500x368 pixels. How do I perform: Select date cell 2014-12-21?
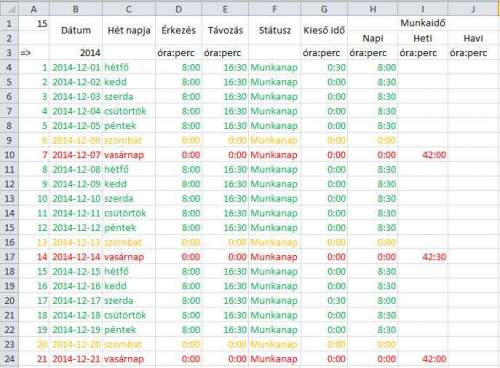pos(76,359)
